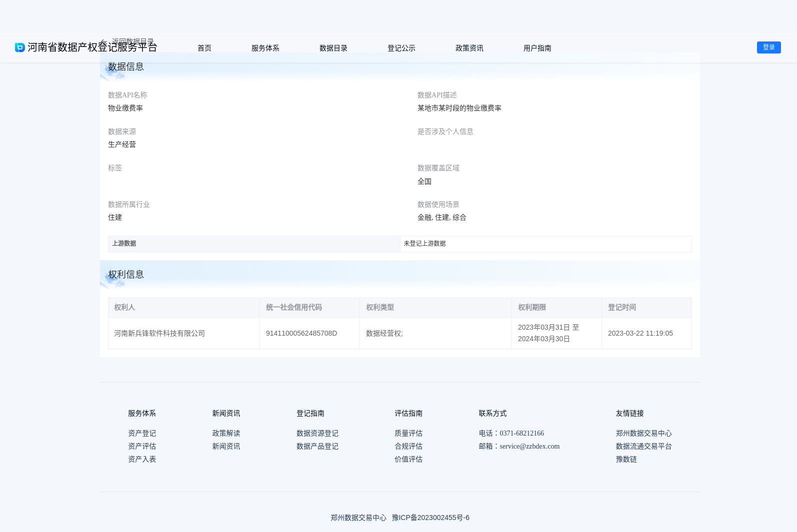797x532 pixels.
Task: Click the 郑州数据交易中心 copyright text at bottom
Action: click(358, 518)
